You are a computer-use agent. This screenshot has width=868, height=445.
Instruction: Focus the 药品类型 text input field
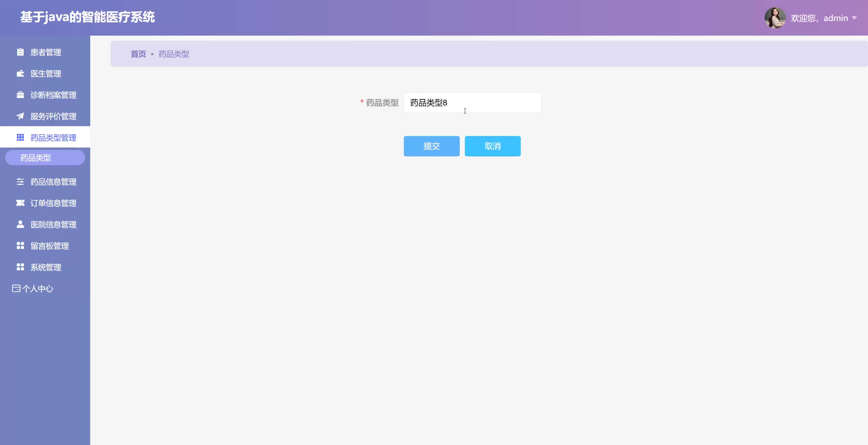click(472, 102)
